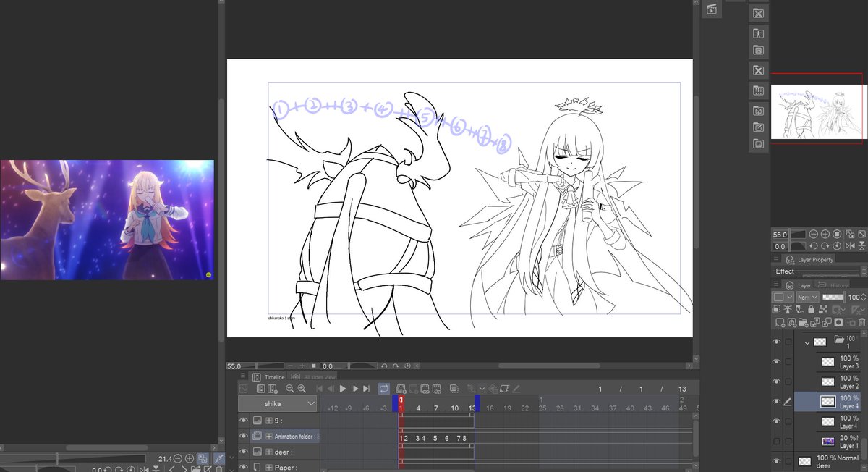Create a new raster layer

[780, 323]
